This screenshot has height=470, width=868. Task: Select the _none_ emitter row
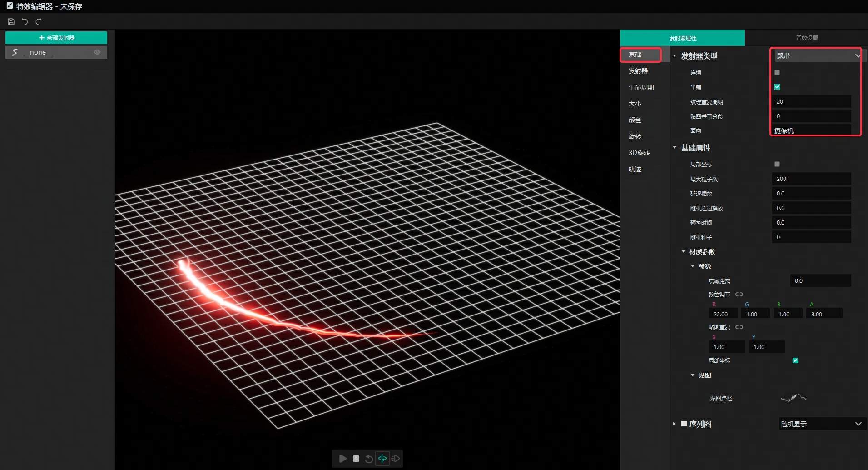pyautogui.click(x=56, y=52)
